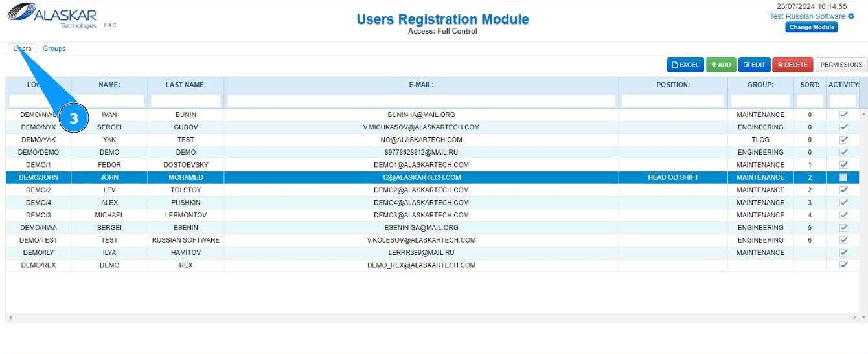
Task: Toggle activity checkbox for Yak Test
Action: pyautogui.click(x=843, y=140)
